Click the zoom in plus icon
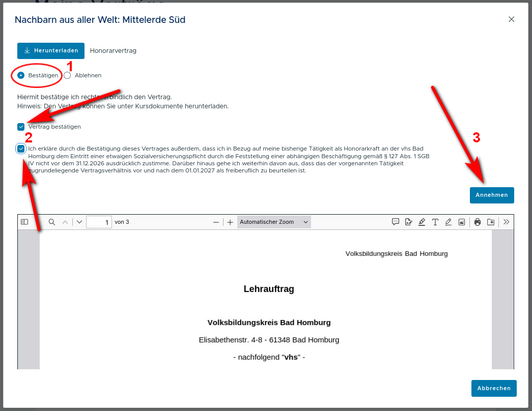The width and height of the screenshot is (532, 411). 230,222
